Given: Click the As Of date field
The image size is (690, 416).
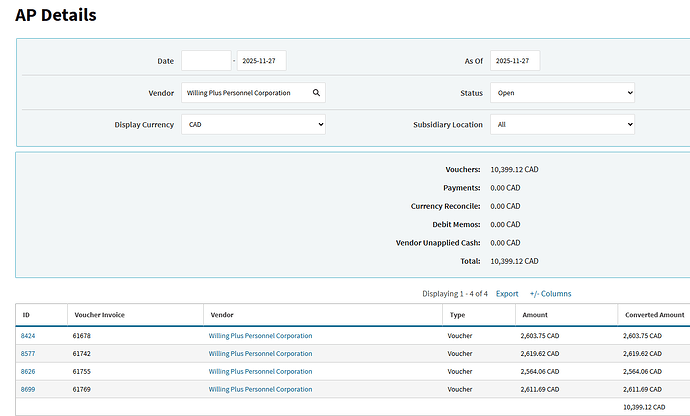Looking at the screenshot, I should click(515, 61).
